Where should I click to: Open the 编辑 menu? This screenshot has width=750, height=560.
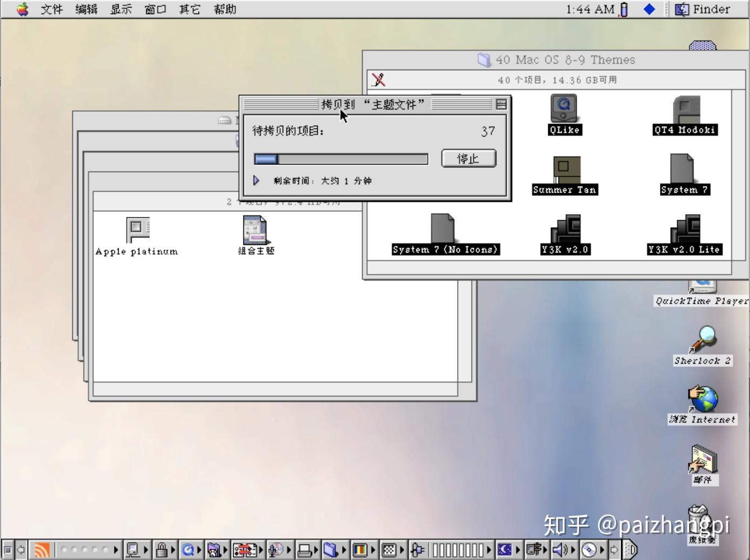(x=86, y=9)
